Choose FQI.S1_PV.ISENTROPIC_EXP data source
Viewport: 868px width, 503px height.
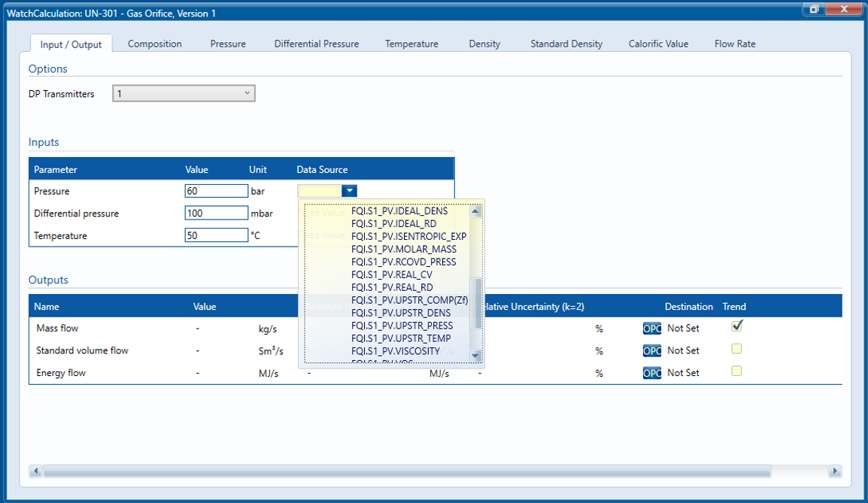pyautogui.click(x=408, y=236)
